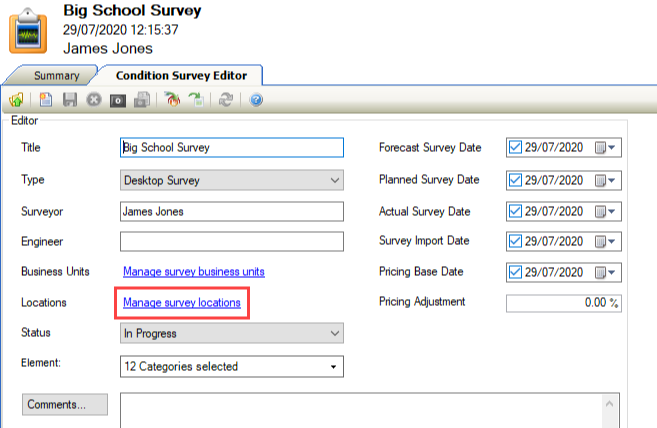Image resolution: width=657 pixels, height=428 pixels.
Task: Click the refresh arrows toolbar icon
Action: (x=226, y=100)
